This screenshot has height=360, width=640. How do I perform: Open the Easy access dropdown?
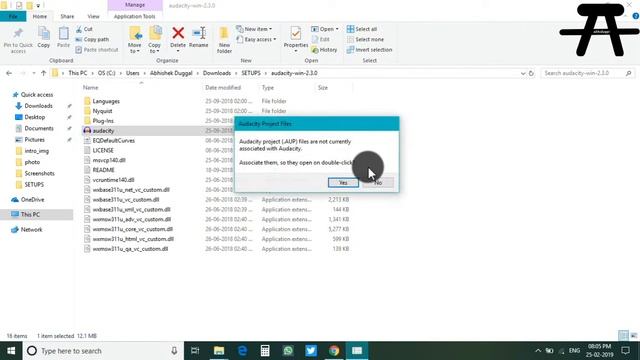pyautogui.click(x=256, y=40)
